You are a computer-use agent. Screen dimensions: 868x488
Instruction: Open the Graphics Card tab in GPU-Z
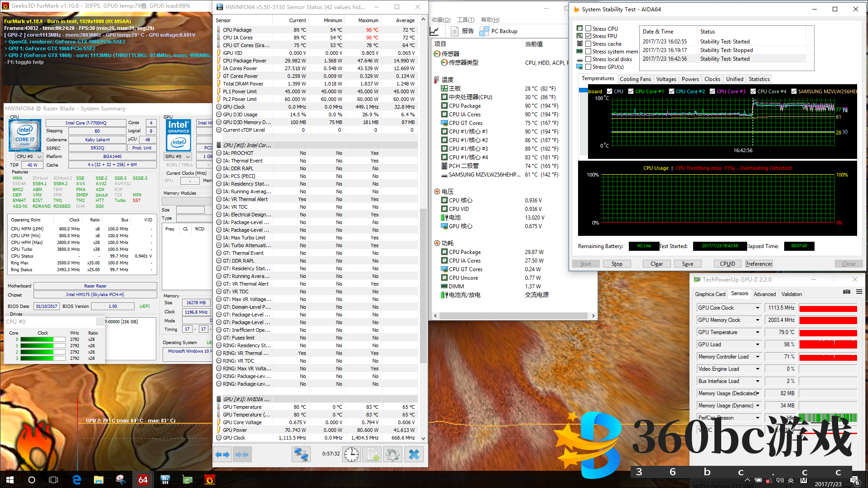710,294
